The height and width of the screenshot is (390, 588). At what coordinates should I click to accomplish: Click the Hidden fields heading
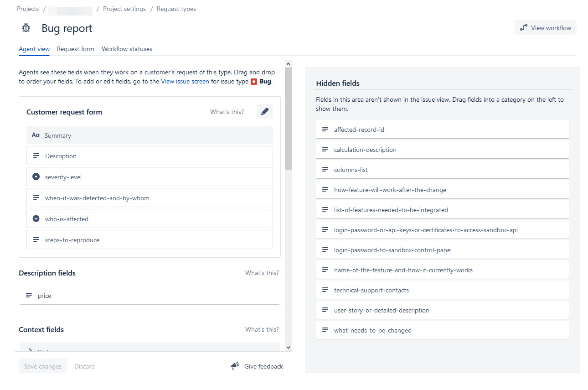tap(338, 83)
